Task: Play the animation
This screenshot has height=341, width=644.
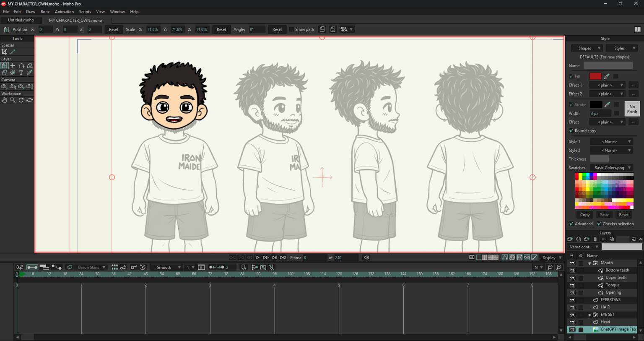Action: click(x=258, y=258)
